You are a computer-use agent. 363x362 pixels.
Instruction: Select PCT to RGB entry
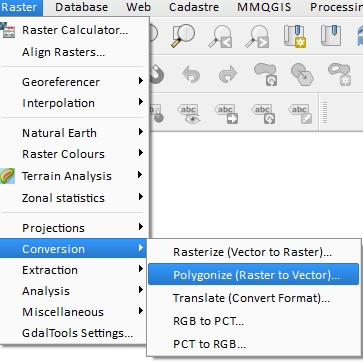(x=254, y=343)
